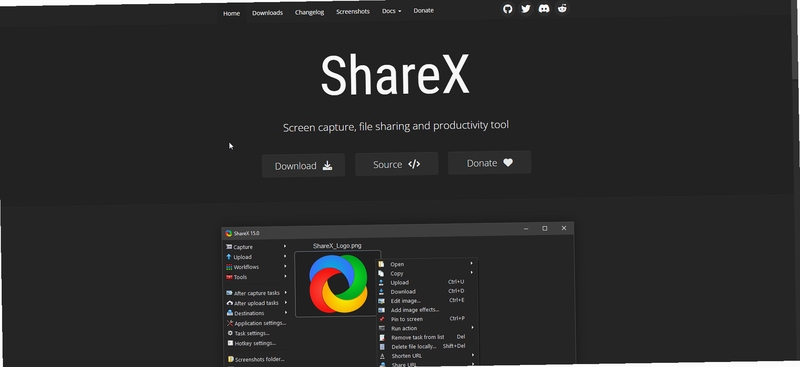Open the Reddit icon link
This screenshot has width=800, height=367.
pyautogui.click(x=562, y=8)
